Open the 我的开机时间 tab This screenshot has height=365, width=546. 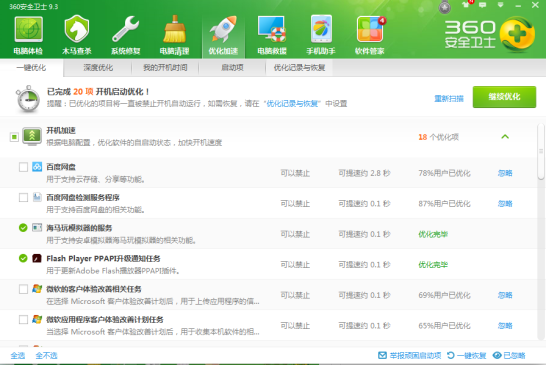tap(165, 68)
